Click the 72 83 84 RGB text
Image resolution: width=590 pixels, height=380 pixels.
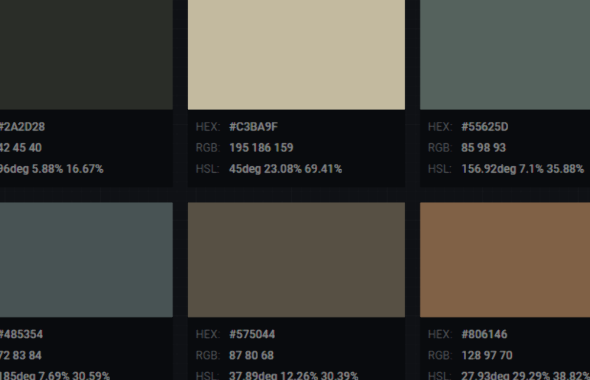(x=21, y=355)
